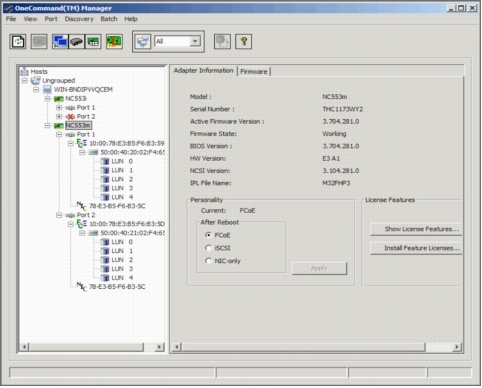Screen dimensions: 482x388
Task: Click the disabled management mode icon
Action: point(222,42)
